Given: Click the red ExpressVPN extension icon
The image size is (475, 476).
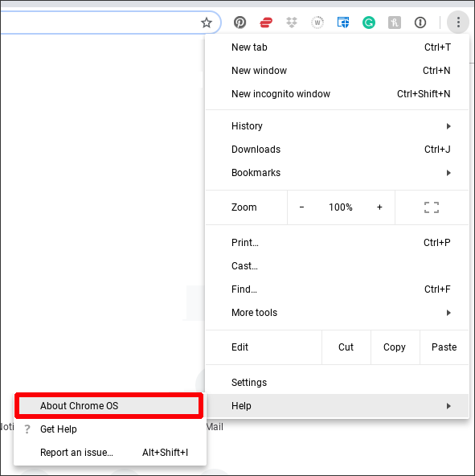Looking at the screenshot, I should [x=266, y=23].
